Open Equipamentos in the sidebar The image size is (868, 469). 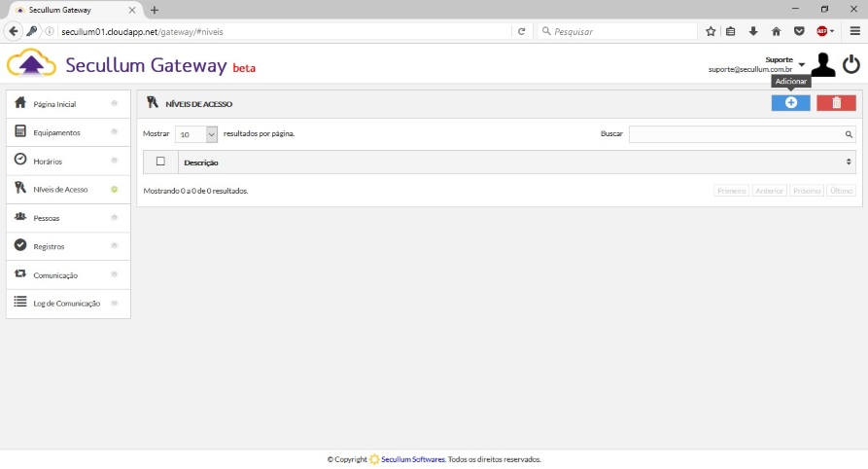56,132
